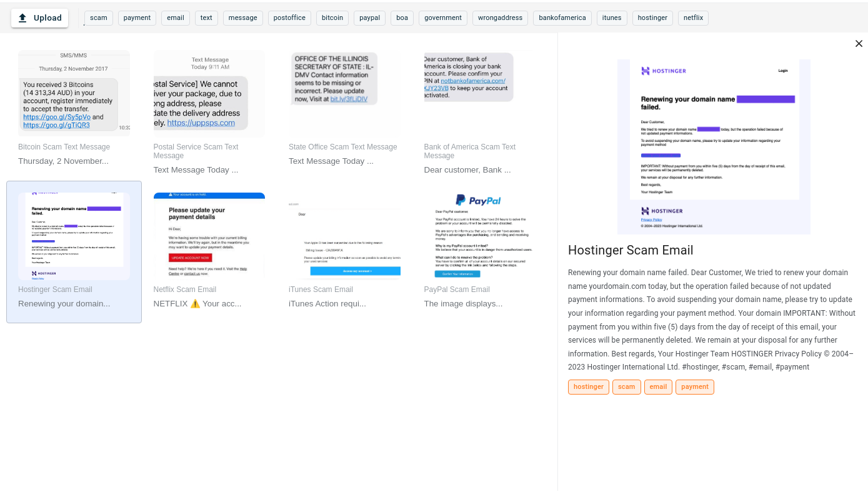868x504 pixels.
Task: Click the Postal Service Scam Text Message title
Action: (196, 151)
